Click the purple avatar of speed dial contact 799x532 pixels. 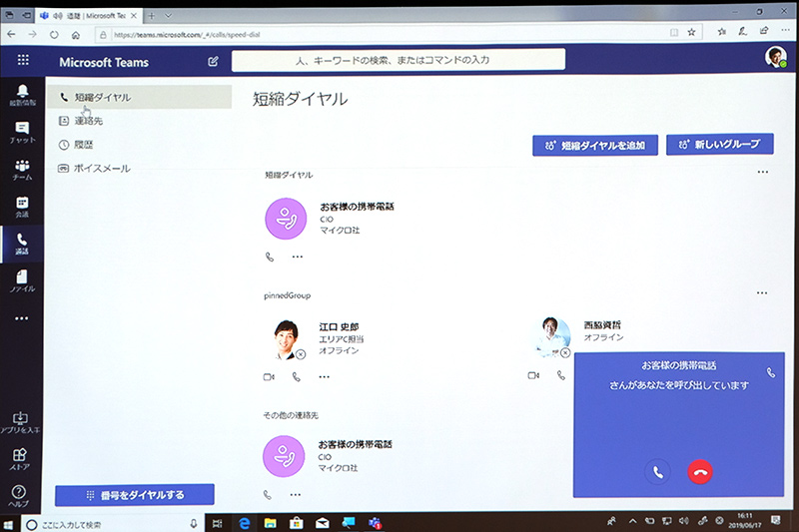pyautogui.click(x=286, y=219)
